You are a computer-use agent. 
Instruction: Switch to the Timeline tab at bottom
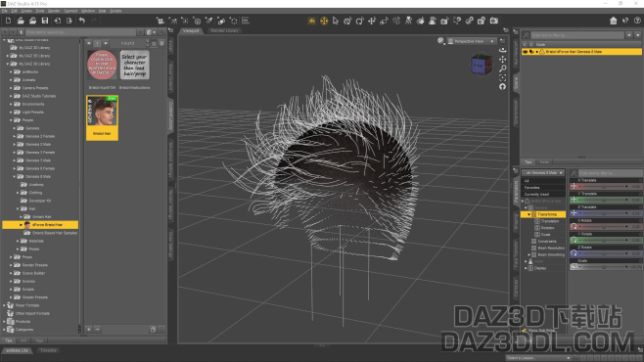[48, 350]
